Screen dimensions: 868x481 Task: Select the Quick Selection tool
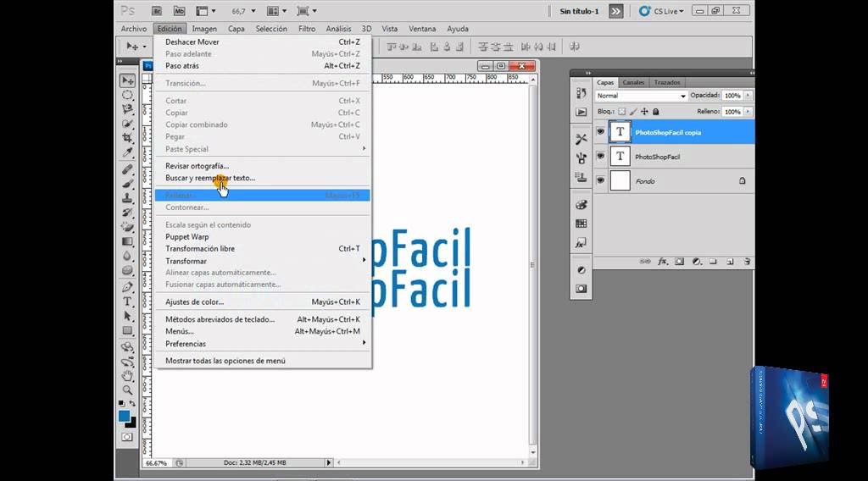click(x=127, y=124)
